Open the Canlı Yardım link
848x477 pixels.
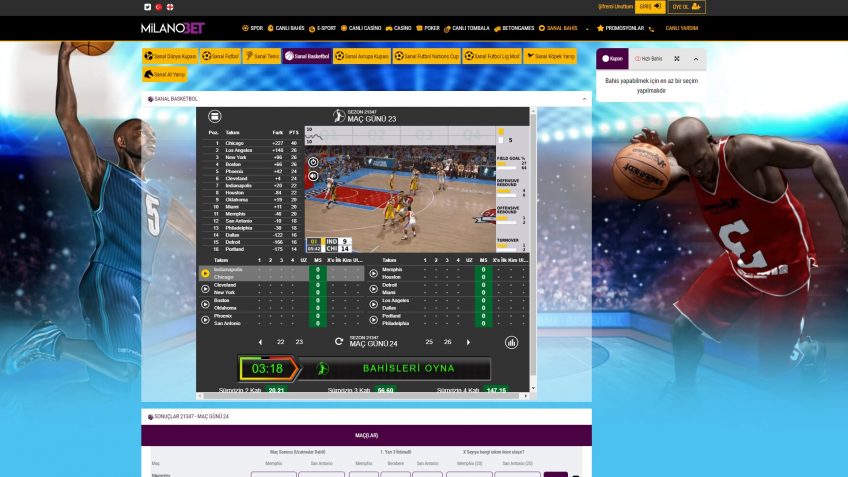point(681,28)
